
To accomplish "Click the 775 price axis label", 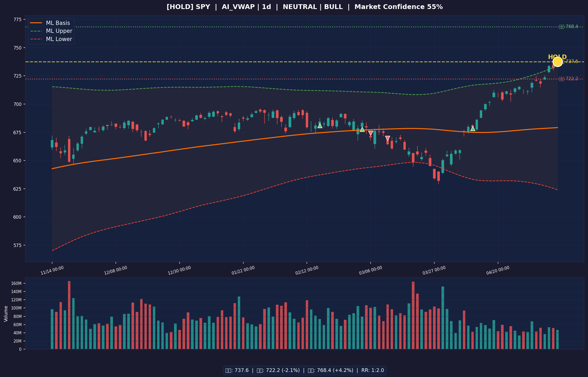I will (x=17, y=20).
